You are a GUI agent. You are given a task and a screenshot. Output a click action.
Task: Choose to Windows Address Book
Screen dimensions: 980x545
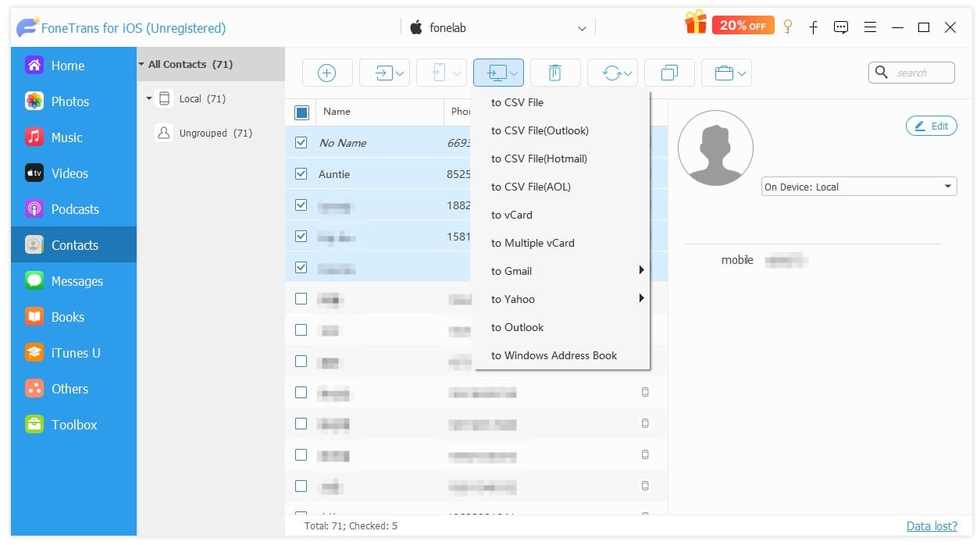click(561, 355)
